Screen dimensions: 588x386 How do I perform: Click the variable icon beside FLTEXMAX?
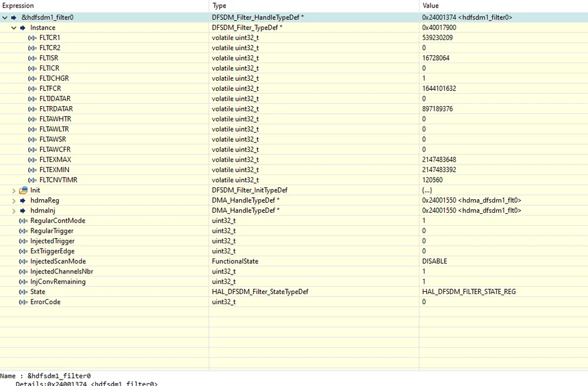click(32, 160)
